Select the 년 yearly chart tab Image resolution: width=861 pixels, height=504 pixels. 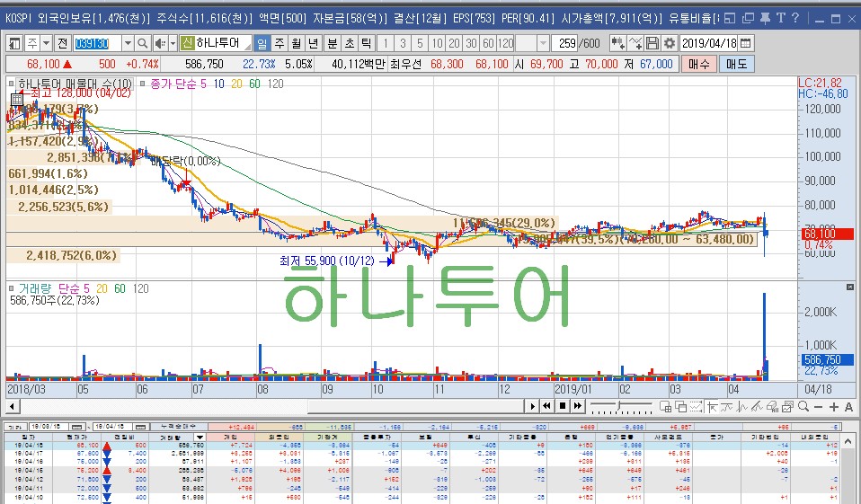pyautogui.click(x=313, y=43)
